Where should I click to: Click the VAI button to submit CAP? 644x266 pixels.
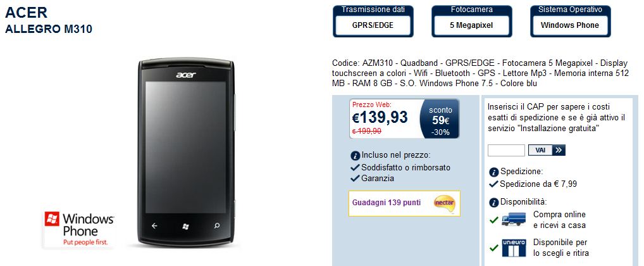547,150
